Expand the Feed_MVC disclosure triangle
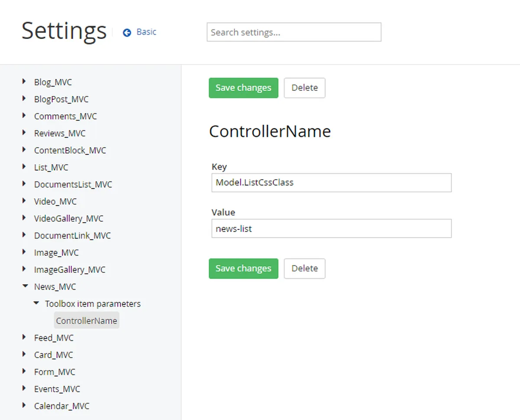The image size is (520, 420). pos(24,337)
